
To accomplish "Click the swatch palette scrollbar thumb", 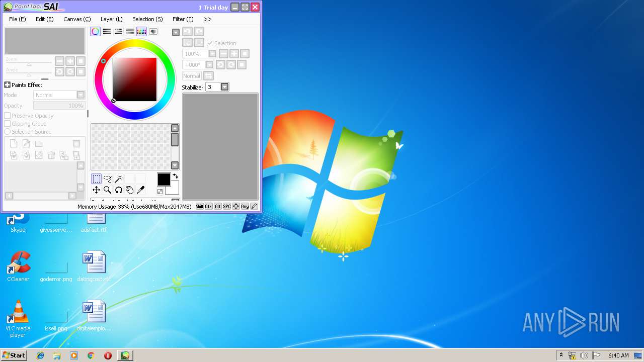I will 175,139.
